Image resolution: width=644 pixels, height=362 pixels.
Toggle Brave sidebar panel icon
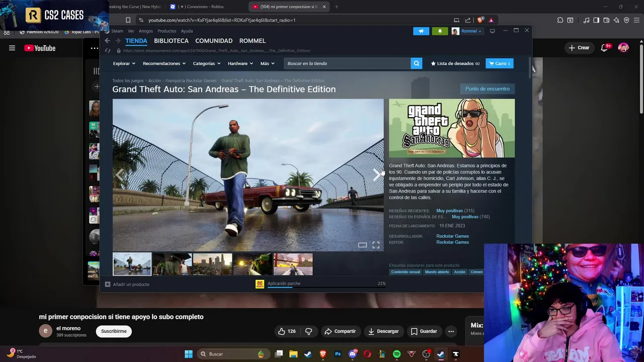click(596, 20)
